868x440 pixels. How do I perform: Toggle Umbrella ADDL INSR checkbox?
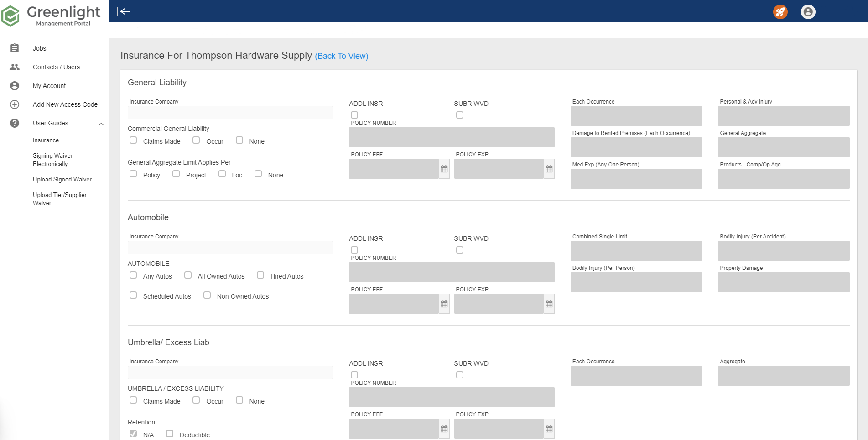pyautogui.click(x=354, y=375)
